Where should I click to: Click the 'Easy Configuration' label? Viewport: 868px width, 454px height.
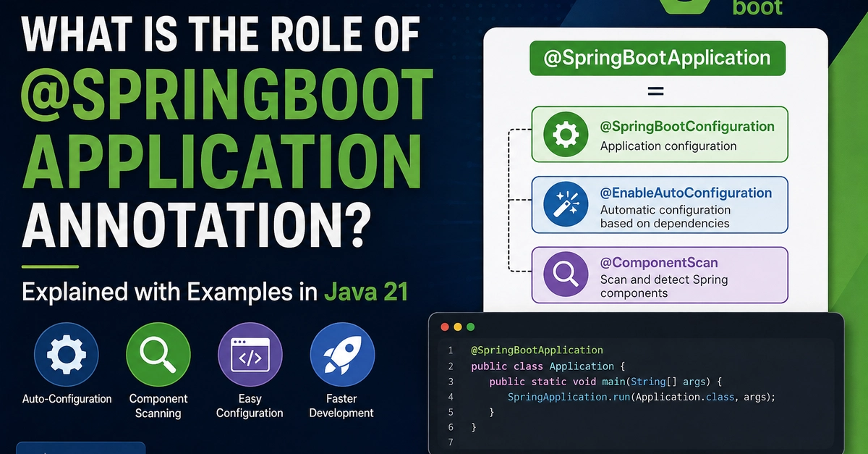tap(250, 406)
